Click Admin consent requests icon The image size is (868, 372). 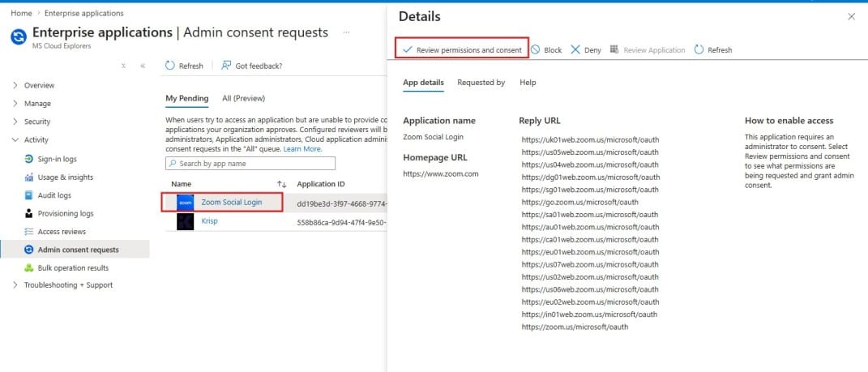click(29, 250)
